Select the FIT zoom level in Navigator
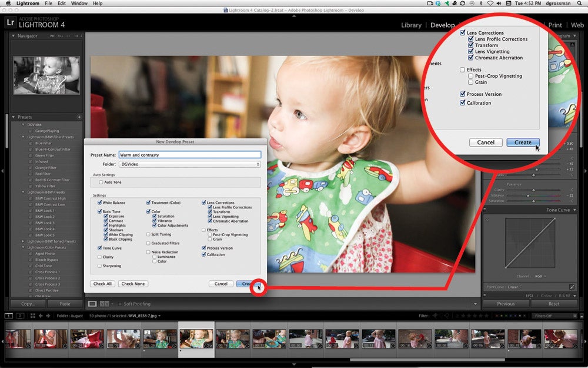Viewport: 588px width, 368px height. pyautogui.click(x=52, y=36)
